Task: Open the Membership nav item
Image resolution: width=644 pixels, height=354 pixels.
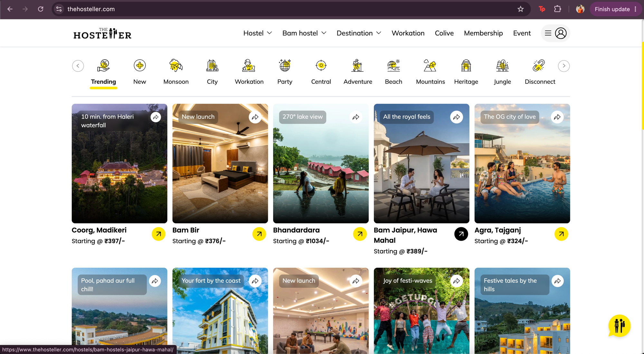Action: tap(483, 33)
